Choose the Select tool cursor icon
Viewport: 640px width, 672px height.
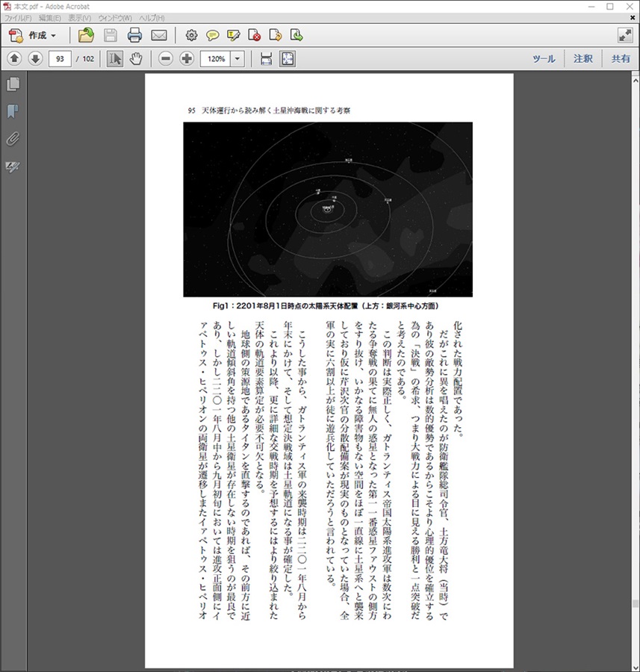point(114,59)
